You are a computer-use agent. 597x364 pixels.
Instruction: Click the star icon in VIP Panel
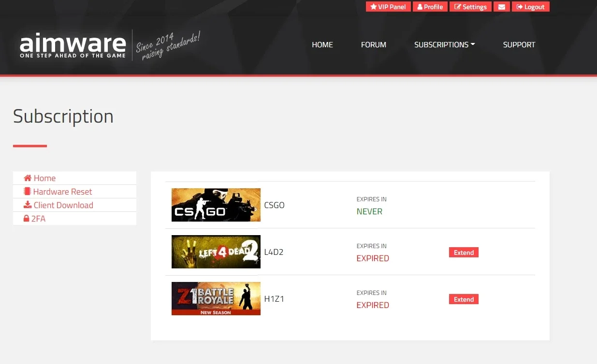coord(373,7)
